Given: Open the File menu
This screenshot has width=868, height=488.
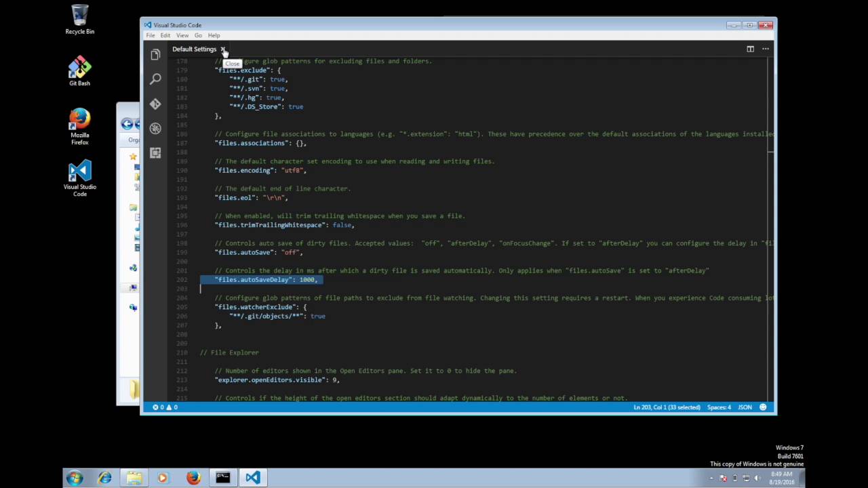Looking at the screenshot, I should click(151, 35).
